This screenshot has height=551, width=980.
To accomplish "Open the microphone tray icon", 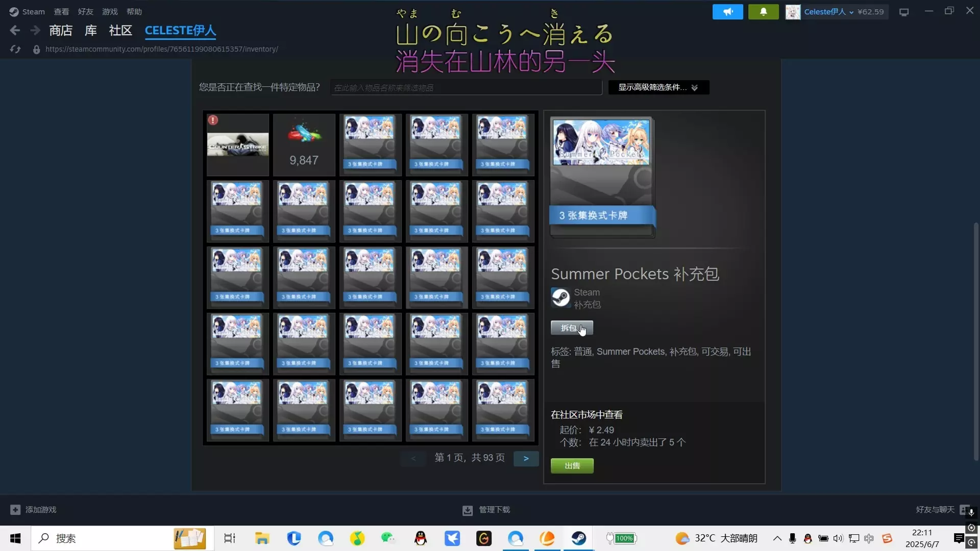I will pos(793,538).
